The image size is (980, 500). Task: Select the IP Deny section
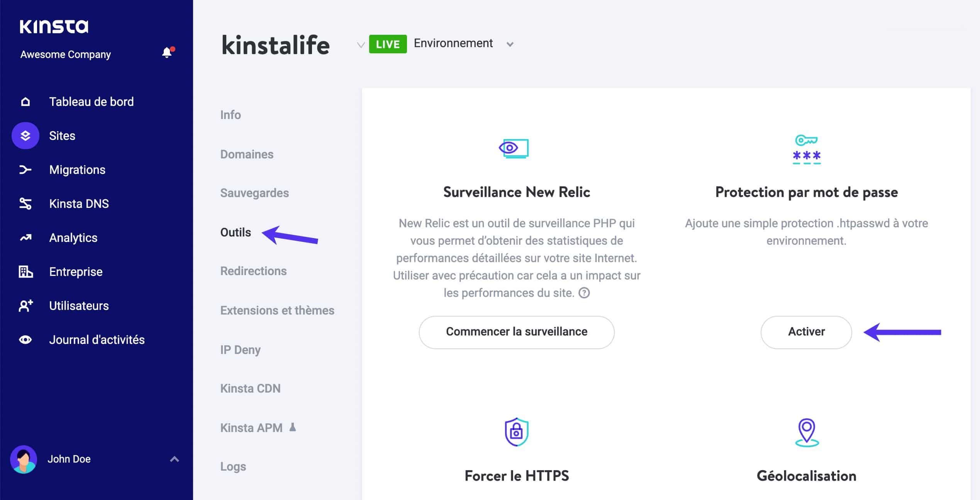[x=241, y=349]
